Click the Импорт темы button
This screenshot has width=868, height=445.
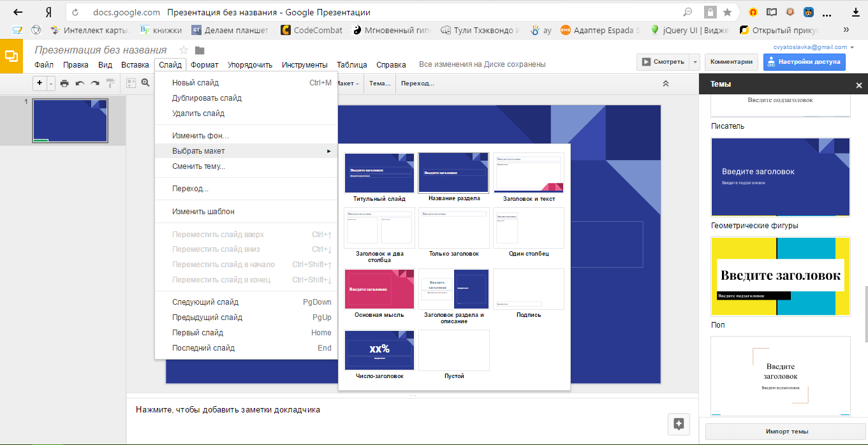click(786, 431)
